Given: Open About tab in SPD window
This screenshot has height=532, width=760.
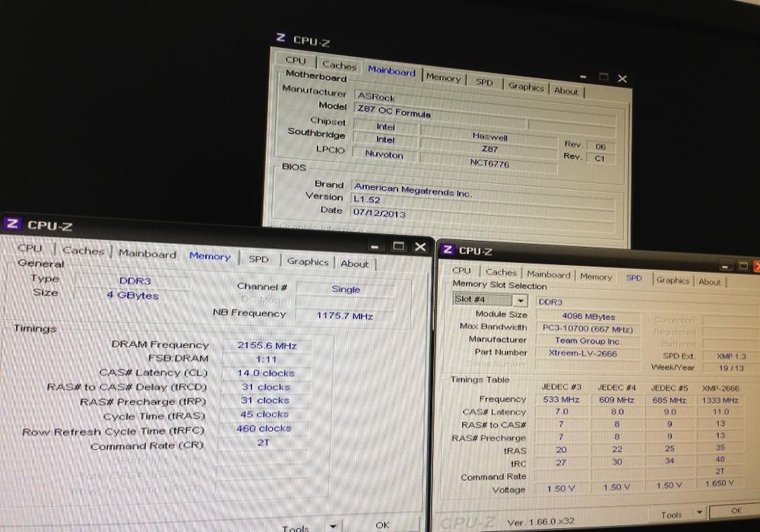Looking at the screenshot, I should pyautogui.click(x=710, y=282).
